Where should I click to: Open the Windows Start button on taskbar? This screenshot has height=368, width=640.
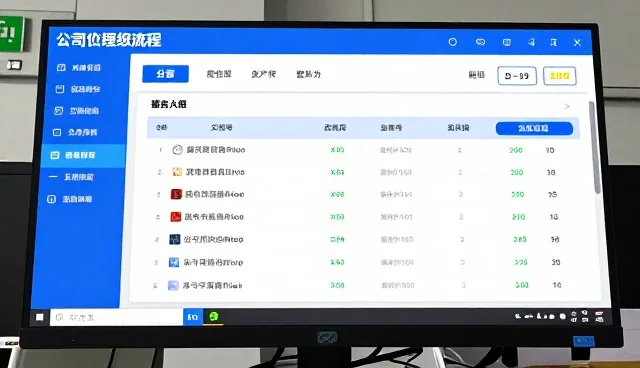coord(40,317)
